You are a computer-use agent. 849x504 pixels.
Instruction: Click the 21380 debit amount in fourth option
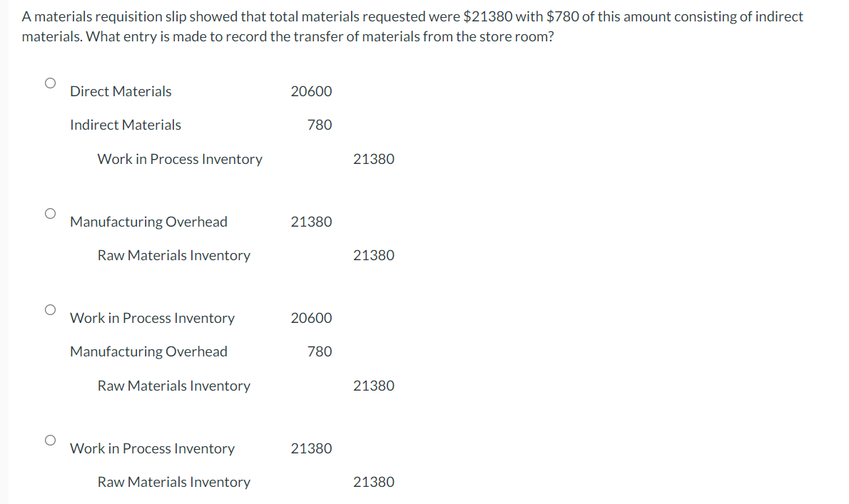click(311, 448)
